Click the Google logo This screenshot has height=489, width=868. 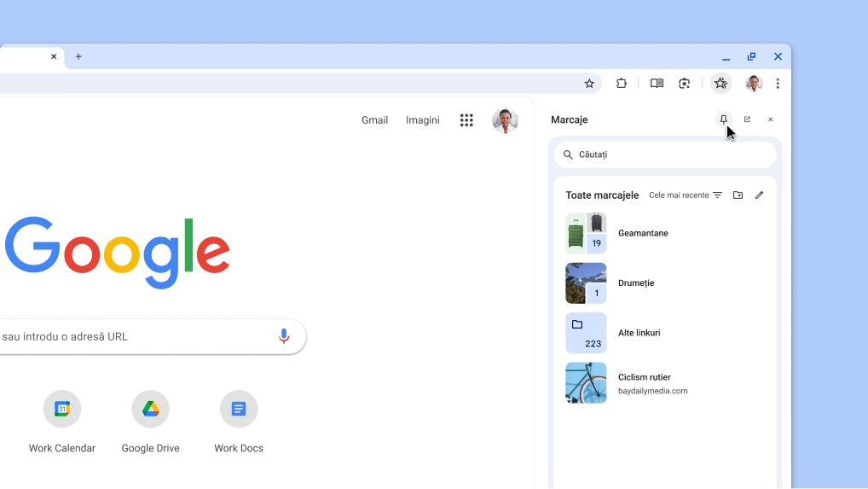pyautogui.click(x=118, y=252)
